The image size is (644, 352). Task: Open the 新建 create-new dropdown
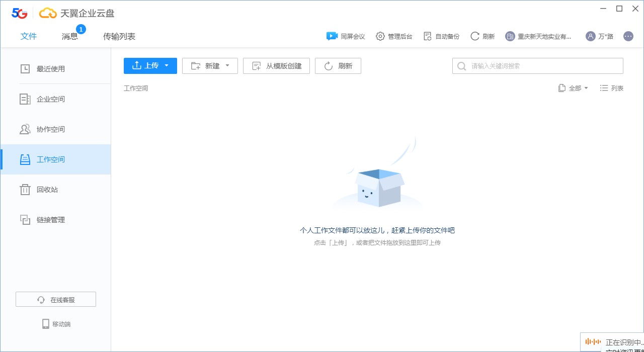coord(210,65)
